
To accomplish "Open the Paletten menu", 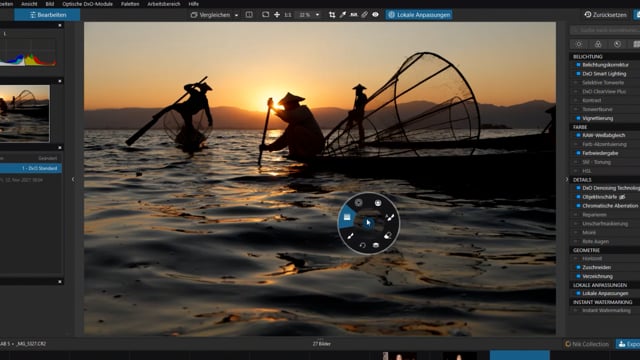I will (130, 4).
